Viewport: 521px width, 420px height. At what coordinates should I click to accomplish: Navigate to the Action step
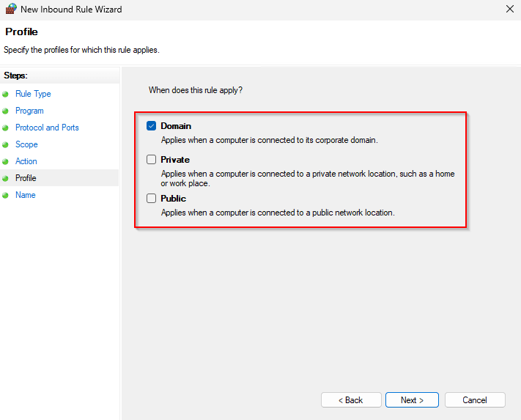coord(26,161)
